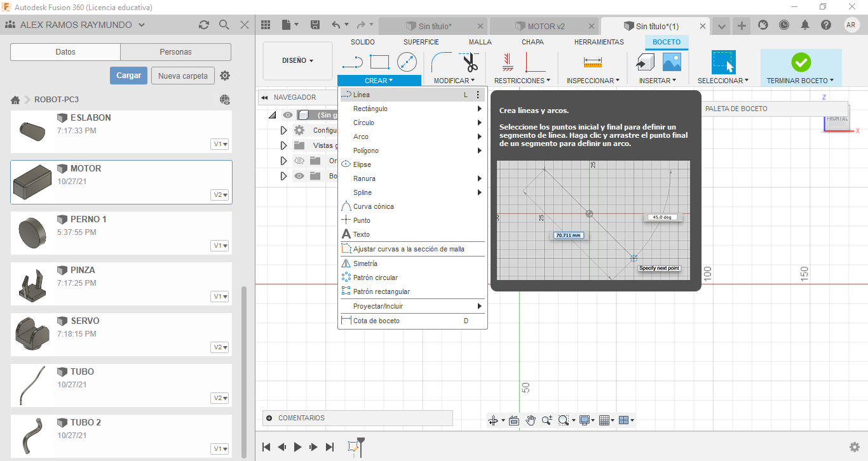This screenshot has height=461, width=868.
Task: Switch to the SUPERFICIE ribbon tab
Action: coord(421,42)
